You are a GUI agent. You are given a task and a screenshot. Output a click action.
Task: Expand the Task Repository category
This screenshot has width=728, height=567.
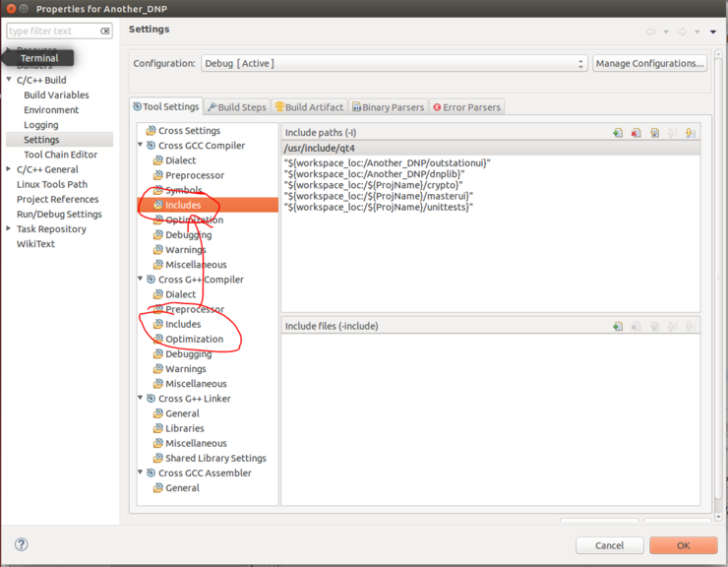[x=10, y=229]
